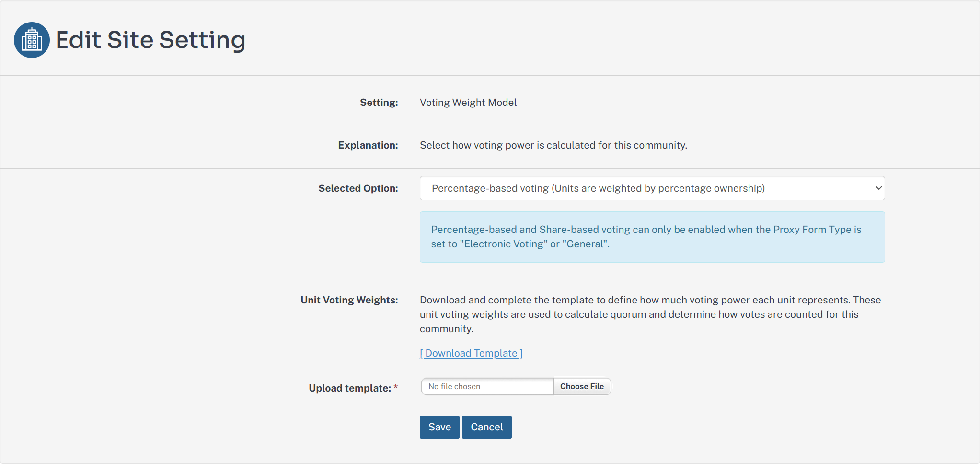Click the 'Explanation:' label
Viewport: 980px width, 464px height.
point(368,145)
